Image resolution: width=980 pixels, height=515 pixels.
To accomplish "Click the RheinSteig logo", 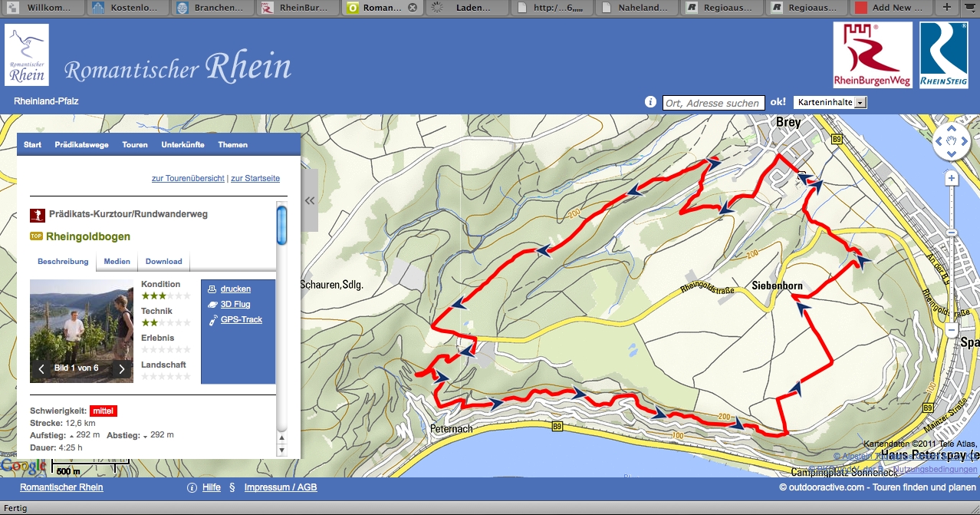I will pyautogui.click(x=942, y=54).
